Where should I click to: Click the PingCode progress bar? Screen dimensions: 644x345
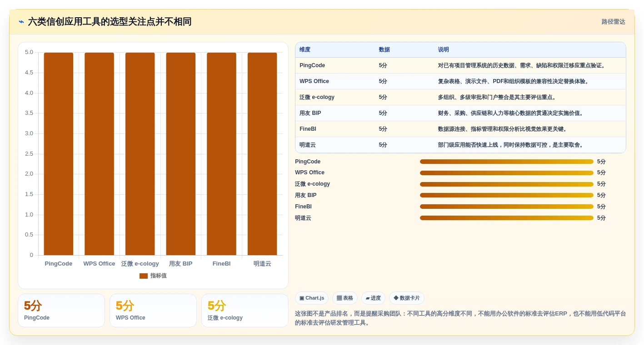507,162
